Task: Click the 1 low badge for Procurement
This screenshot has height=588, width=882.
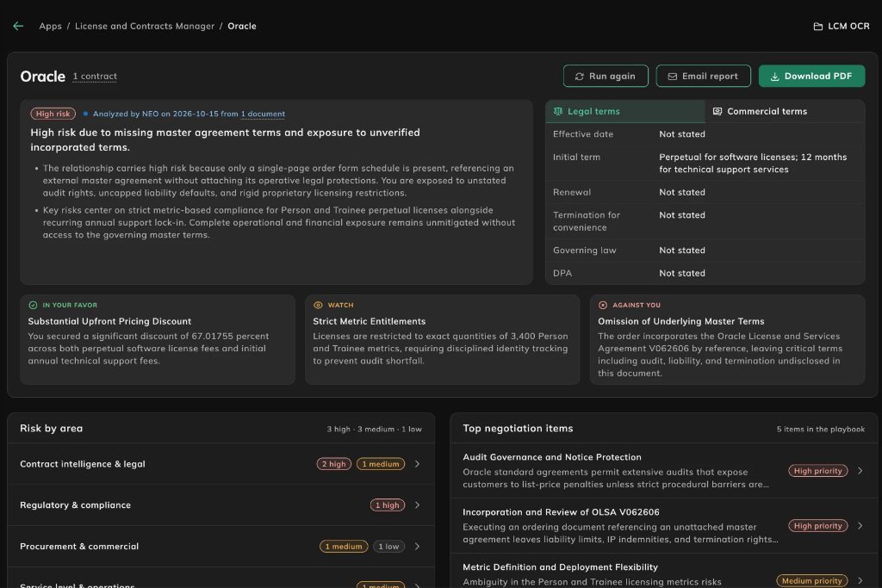Action: [388, 547]
